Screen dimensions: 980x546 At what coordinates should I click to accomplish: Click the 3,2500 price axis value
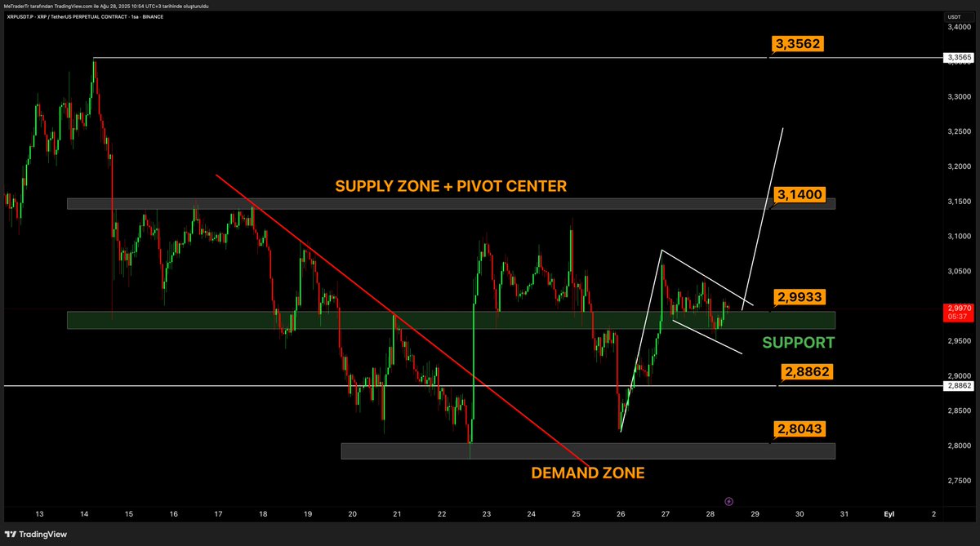pyautogui.click(x=958, y=131)
